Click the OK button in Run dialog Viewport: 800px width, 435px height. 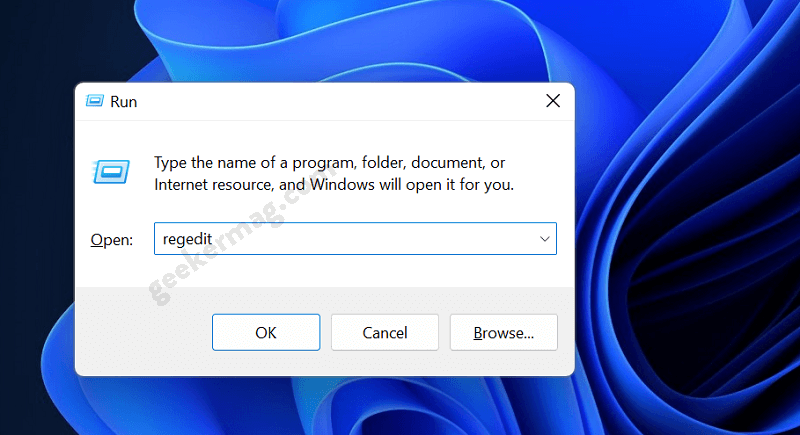[x=266, y=332]
